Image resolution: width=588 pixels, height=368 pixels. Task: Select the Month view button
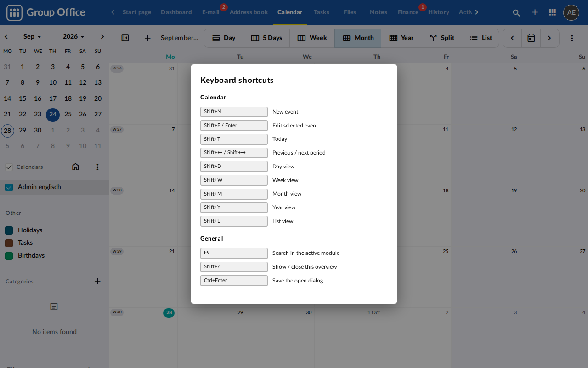click(358, 38)
